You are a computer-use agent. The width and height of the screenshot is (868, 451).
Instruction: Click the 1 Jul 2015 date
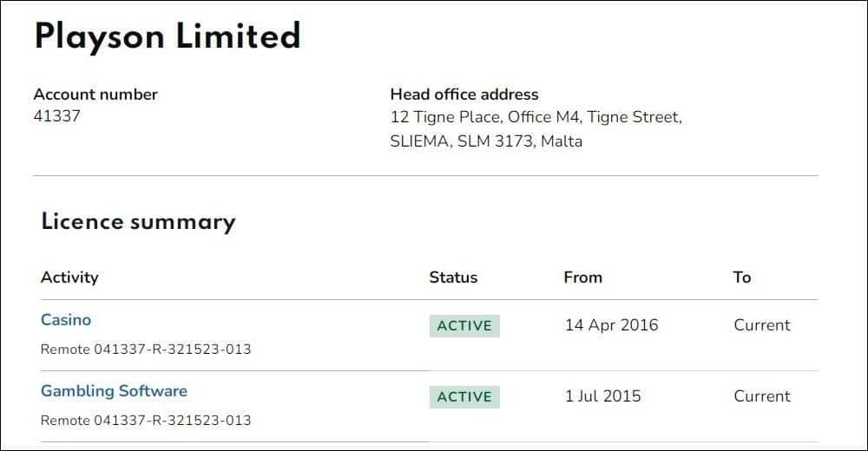click(602, 396)
